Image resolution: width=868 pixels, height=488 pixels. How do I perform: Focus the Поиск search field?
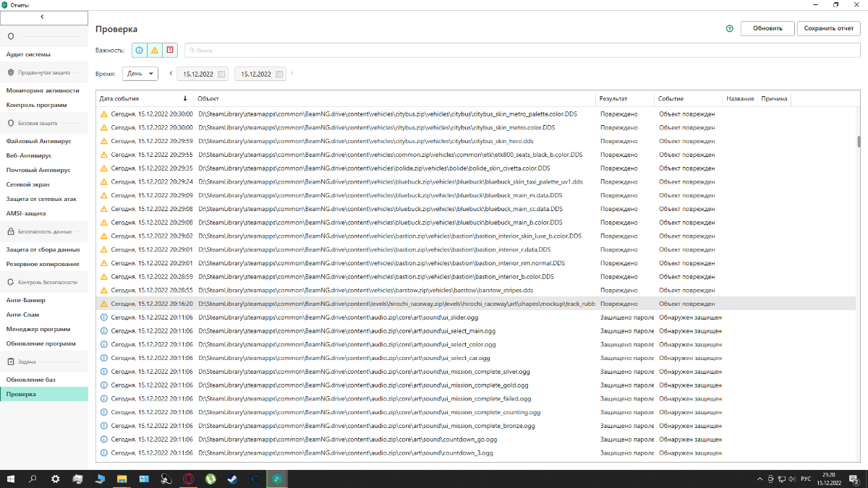pyautogui.click(x=522, y=51)
